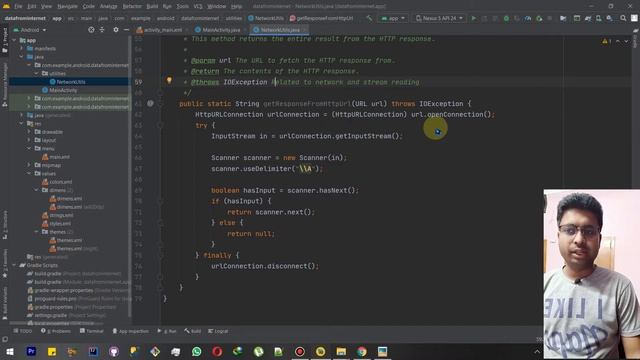This screenshot has height=360, width=640.
Task: Click the override gutter icon at line 61
Action: pos(150,103)
